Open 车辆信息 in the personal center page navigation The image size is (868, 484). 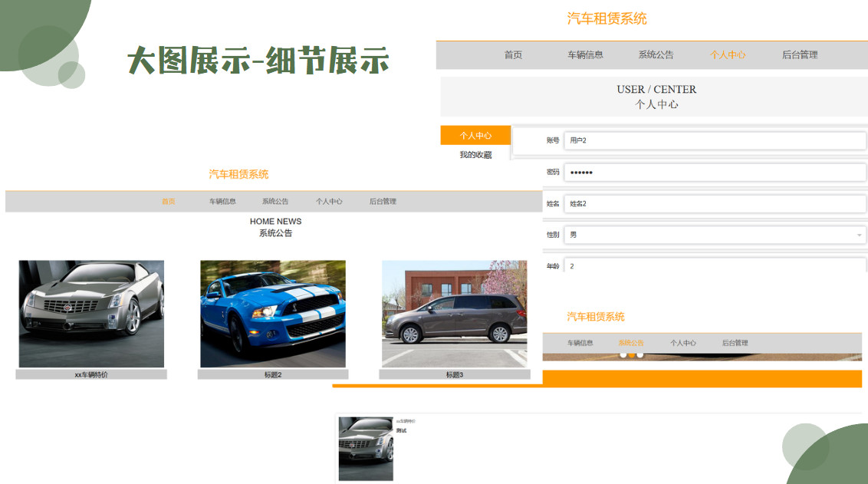(x=585, y=54)
